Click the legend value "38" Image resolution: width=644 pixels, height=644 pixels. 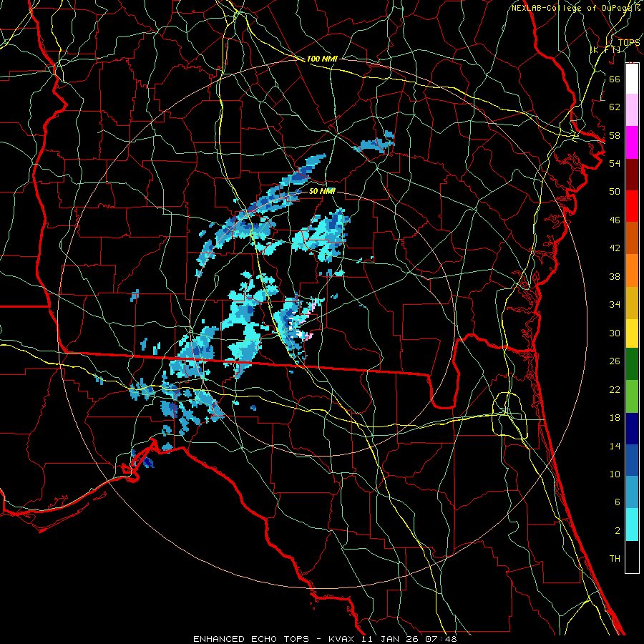point(615,276)
